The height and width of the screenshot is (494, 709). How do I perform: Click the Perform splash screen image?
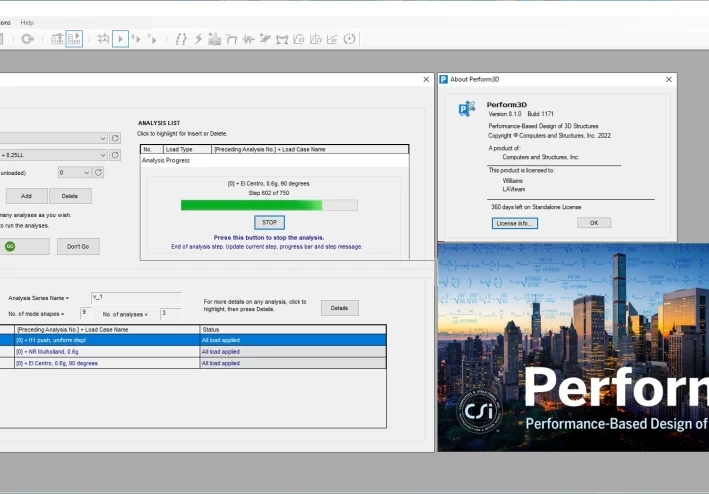(573, 347)
